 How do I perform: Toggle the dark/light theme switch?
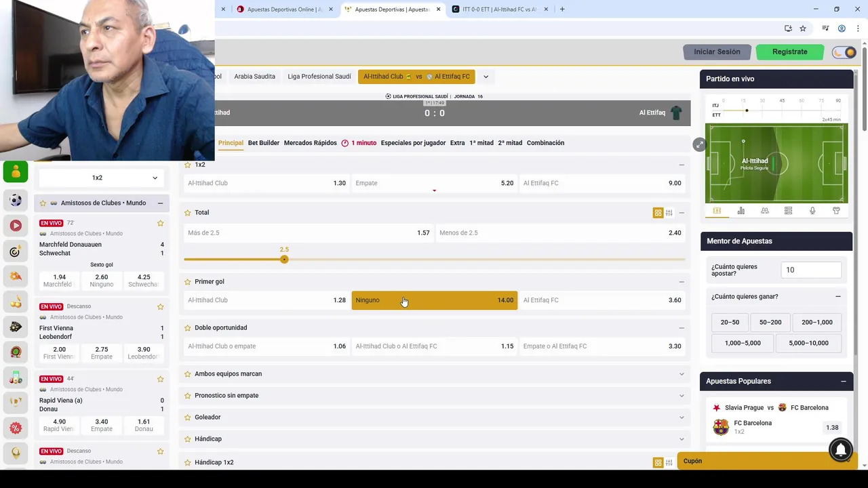(844, 52)
